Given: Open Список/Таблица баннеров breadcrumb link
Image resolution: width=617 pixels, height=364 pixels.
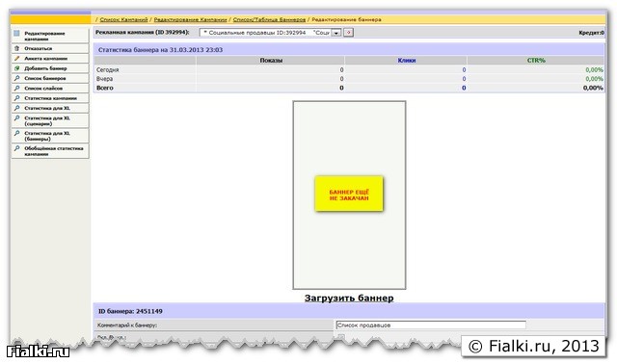Looking at the screenshot, I should (269, 19).
